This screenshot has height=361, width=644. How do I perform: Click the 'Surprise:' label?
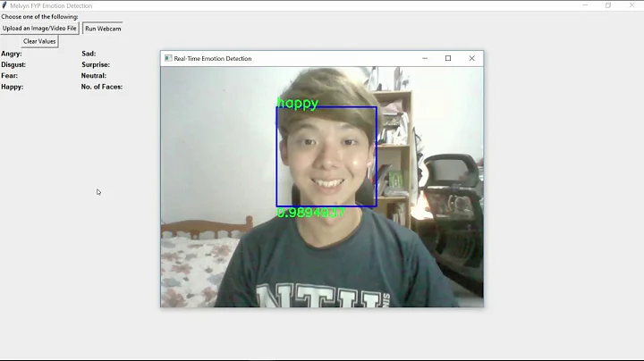click(x=96, y=65)
